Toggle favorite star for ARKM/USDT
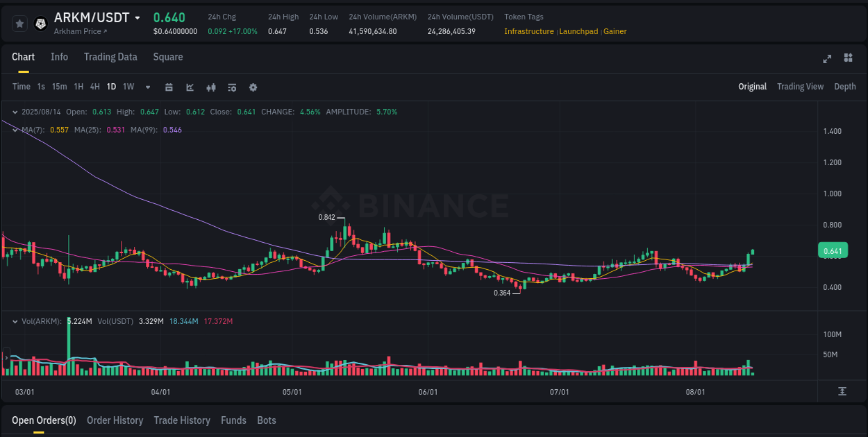Viewport: 868px width, 437px height. [19, 23]
